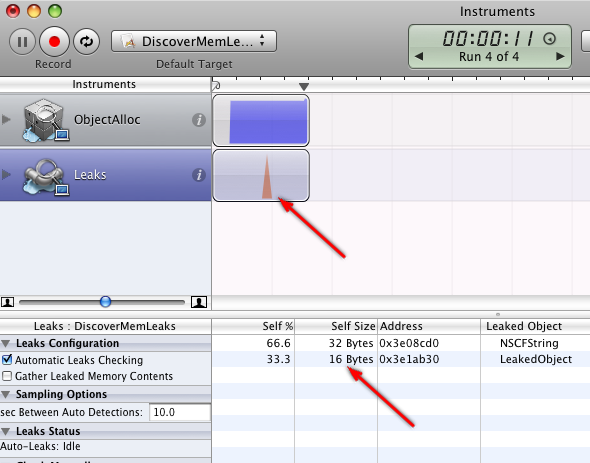590x463 pixels.
Task: Sort by the Self Size column header
Action: [336, 326]
